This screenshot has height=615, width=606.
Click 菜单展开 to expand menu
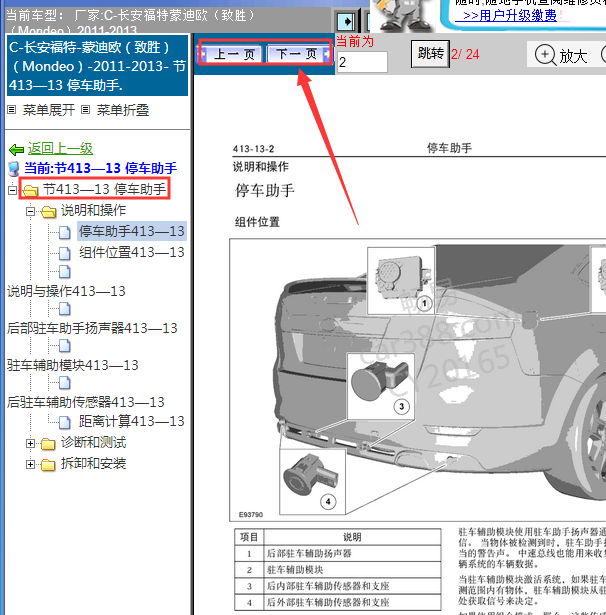click(x=49, y=110)
